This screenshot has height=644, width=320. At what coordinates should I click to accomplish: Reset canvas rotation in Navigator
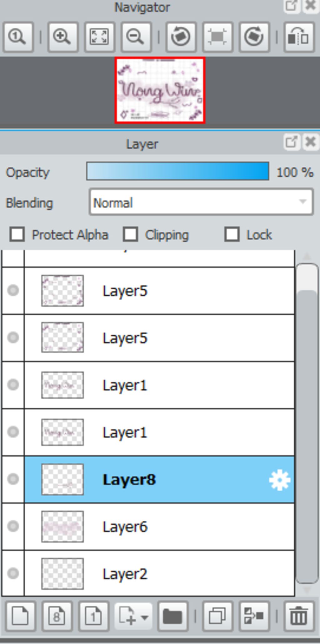tap(217, 37)
